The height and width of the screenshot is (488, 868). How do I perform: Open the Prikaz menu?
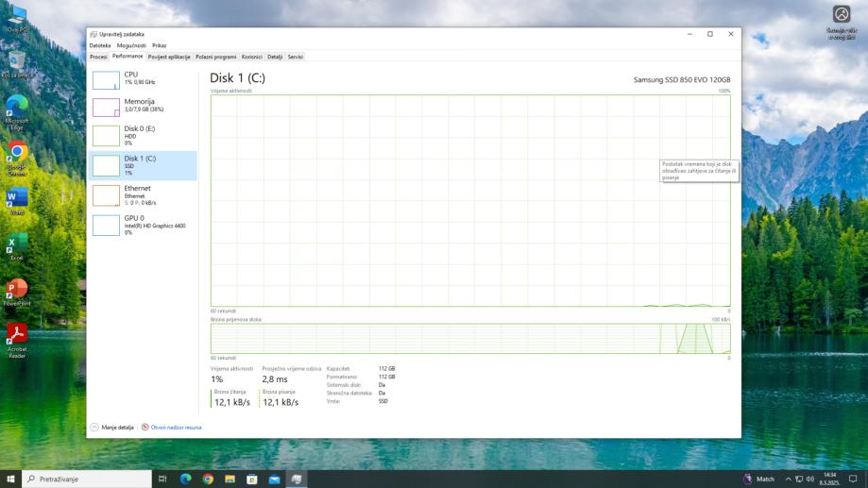click(x=159, y=46)
